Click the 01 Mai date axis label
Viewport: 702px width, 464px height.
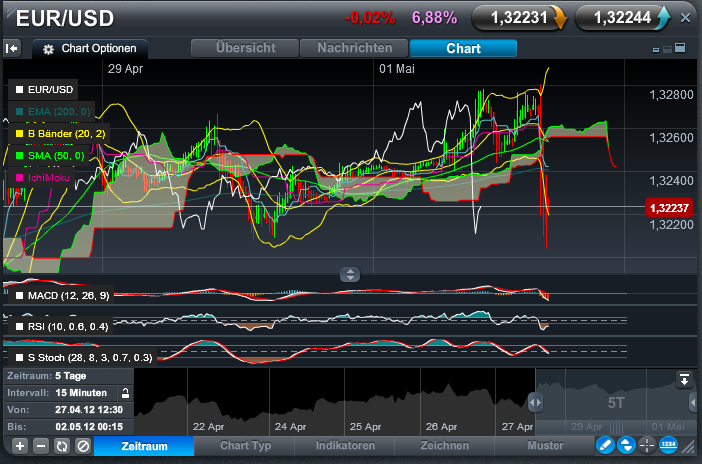[397, 69]
